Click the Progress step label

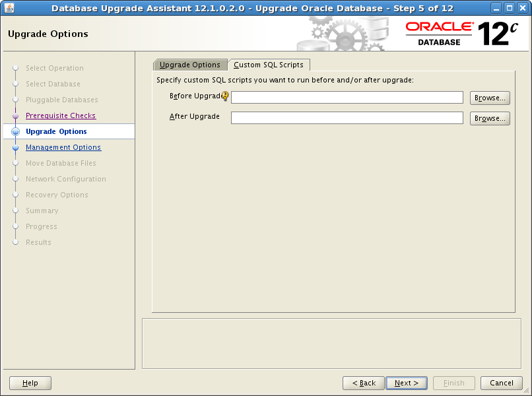(x=42, y=226)
